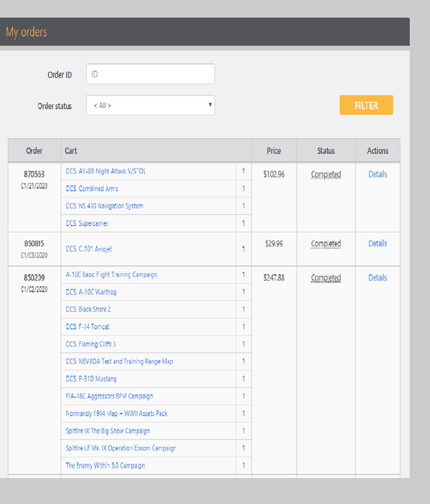Open DCS: Flaming Cliffs 3 link
This screenshot has width=430, height=504.
click(x=91, y=344)
